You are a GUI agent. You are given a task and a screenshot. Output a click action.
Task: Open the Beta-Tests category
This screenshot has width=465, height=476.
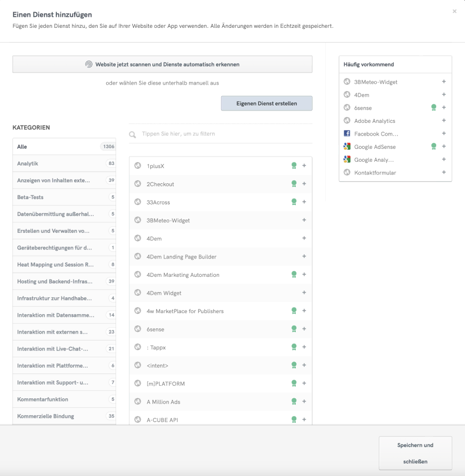tap(64, 197)
